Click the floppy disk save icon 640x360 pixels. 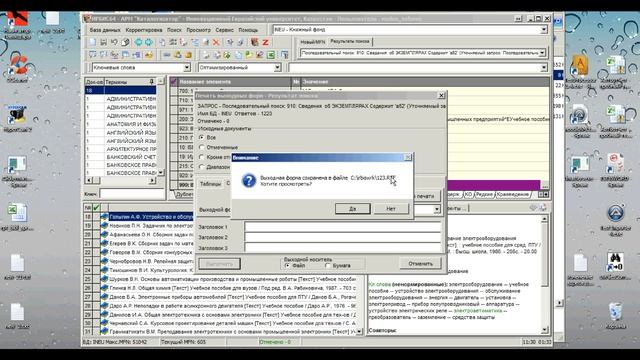click(103, 42)
